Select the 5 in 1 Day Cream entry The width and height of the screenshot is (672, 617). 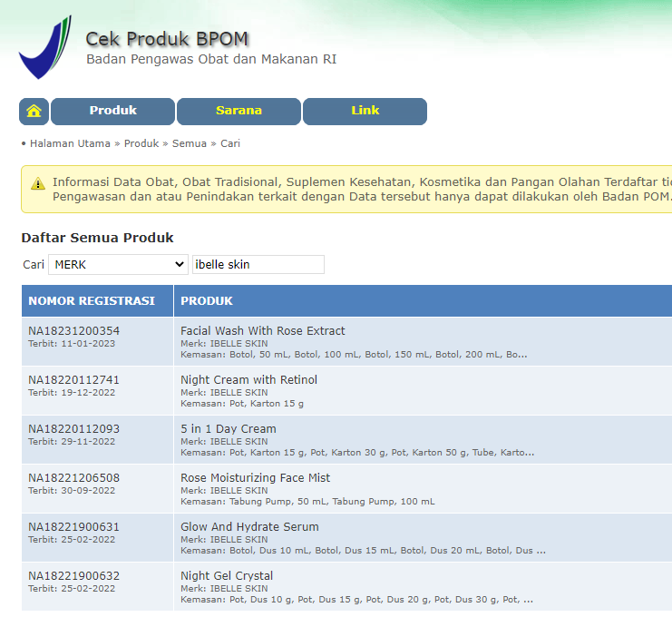point(229,429)
